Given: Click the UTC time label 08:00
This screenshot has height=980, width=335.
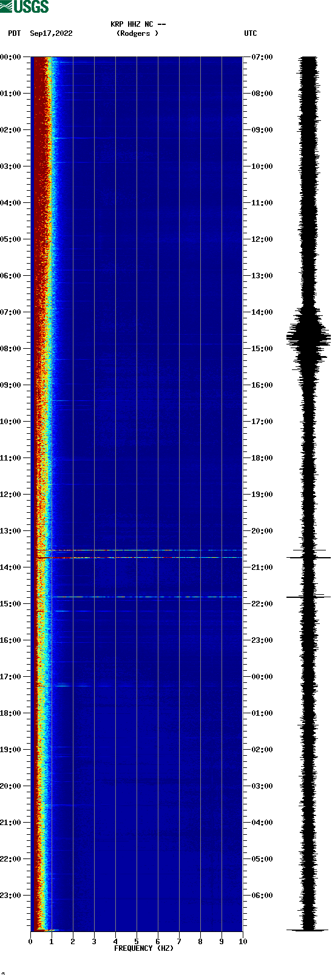Looking at the screenshot, I should tap(262, 94).
